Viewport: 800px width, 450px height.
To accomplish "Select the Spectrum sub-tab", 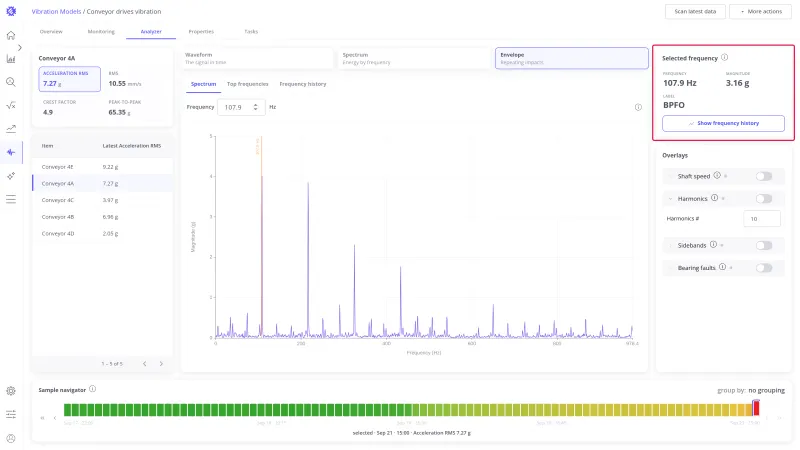I will coord(204,84).
